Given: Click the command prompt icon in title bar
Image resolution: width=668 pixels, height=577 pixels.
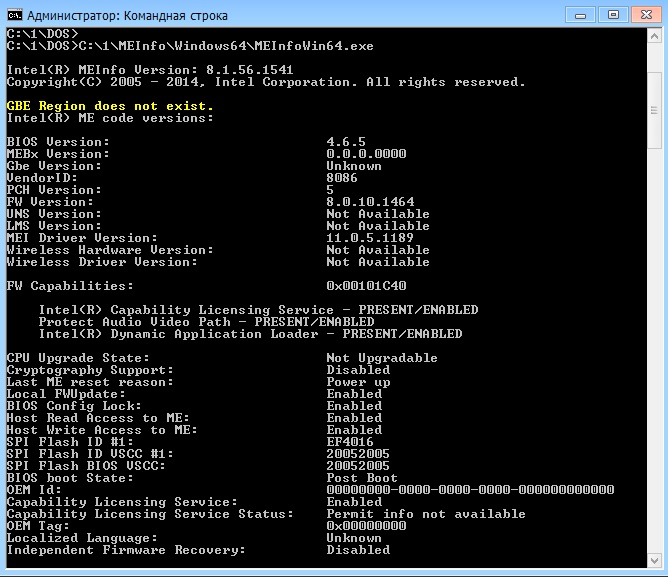Looking at the screenshot, I should click(x=14, y=15).
